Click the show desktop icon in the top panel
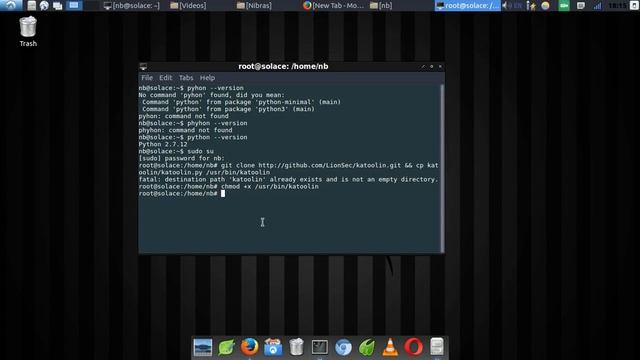Screen dimensions: 640x360 (58, 5)
